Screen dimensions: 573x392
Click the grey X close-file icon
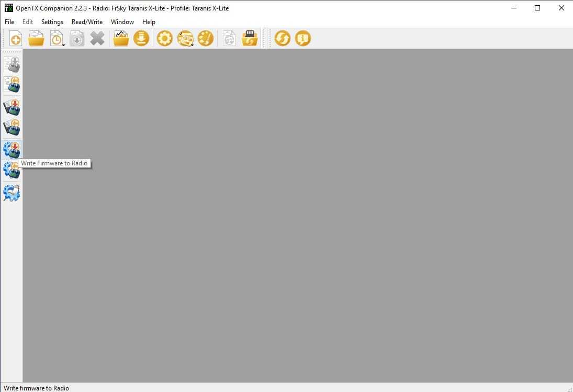point(97,38)
